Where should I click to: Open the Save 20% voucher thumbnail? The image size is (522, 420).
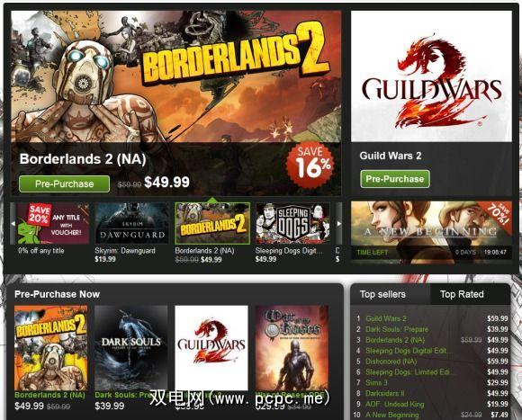pyautogui.click(x=52, y=223)
